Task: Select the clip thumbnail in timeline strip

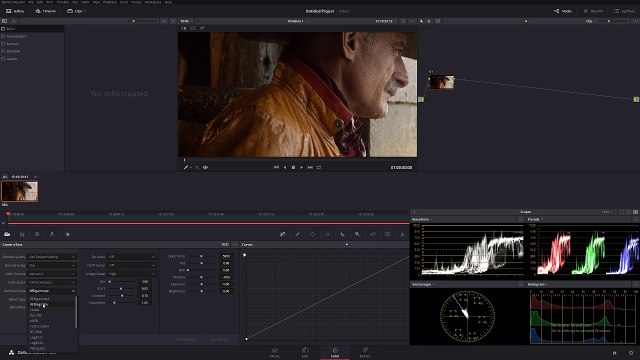Action: coord(19,191)
